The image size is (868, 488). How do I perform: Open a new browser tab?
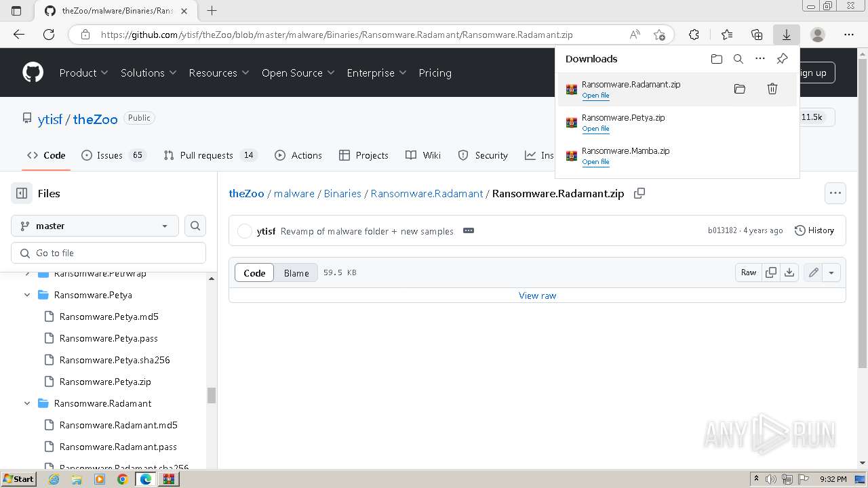(212, 11)
